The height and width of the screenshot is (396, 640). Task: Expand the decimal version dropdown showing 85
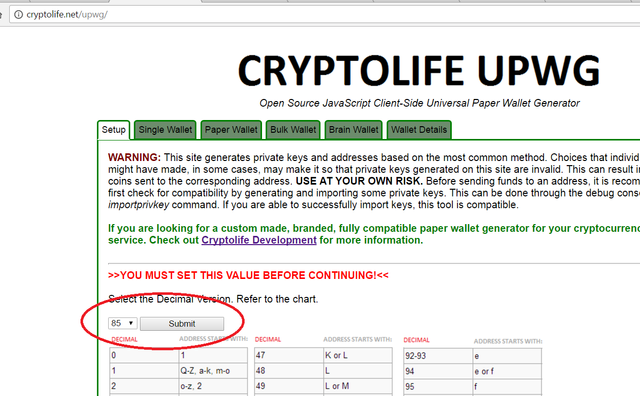[x=122, y=323]
